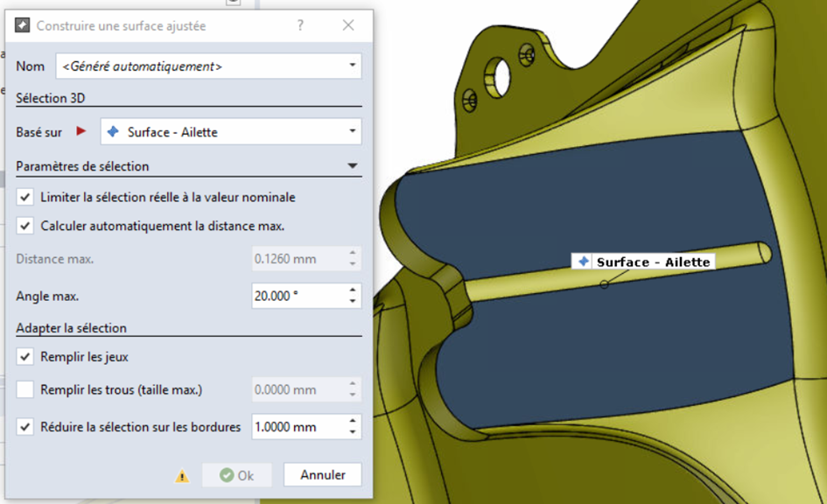Viewport: 827px width, 504px height.
Task: Toggle Réduire la sélection sur les bordures
Action: click(x=25, y=426)
